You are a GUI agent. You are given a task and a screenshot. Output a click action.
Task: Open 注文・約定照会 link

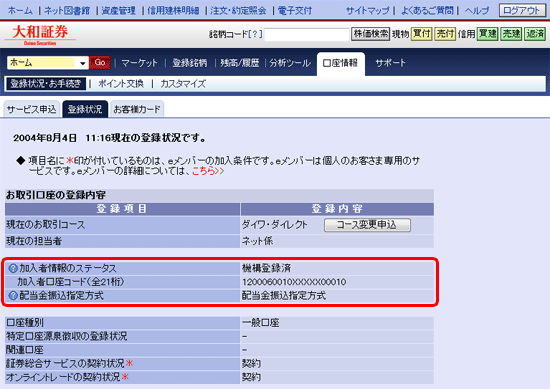pos(238,11)
